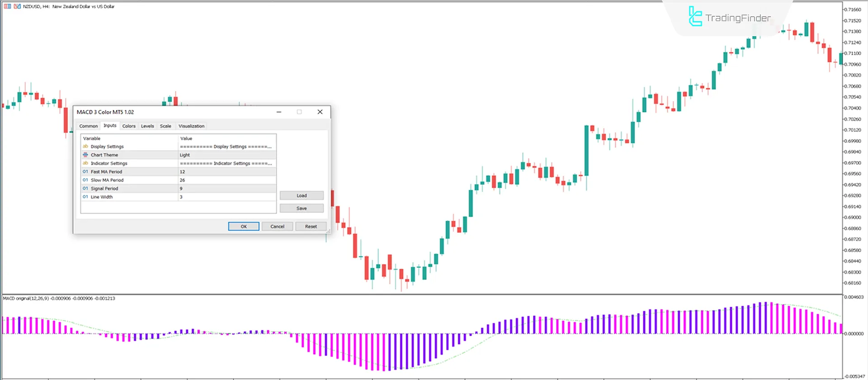
Task: Click the integer icon beside Line Width
Action: (x=85, y=197)
